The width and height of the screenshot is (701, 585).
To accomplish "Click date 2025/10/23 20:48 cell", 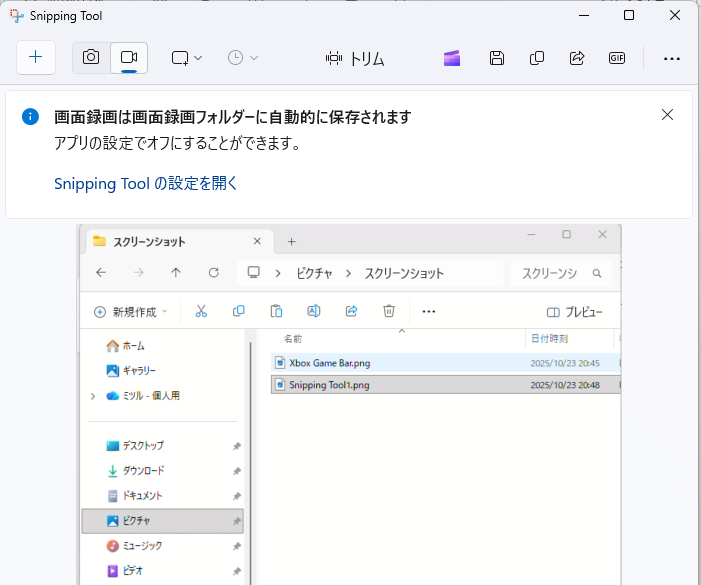I will [x=565, y=385].
